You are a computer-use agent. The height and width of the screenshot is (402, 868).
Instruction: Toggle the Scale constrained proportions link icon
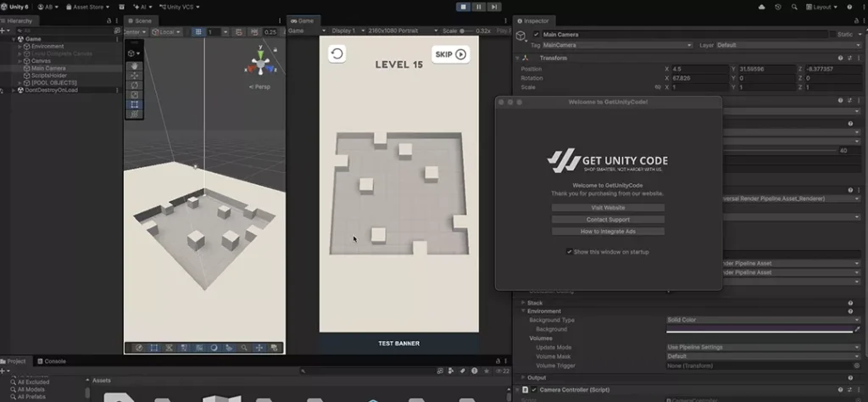point(658,87)
